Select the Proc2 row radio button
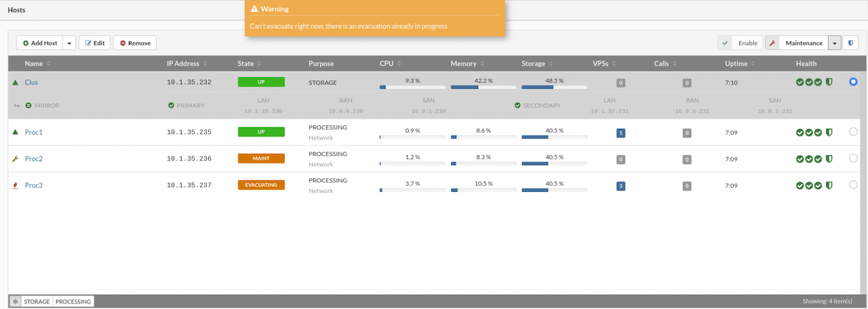The width and height of the screenshot is (868, 309). 853,159
